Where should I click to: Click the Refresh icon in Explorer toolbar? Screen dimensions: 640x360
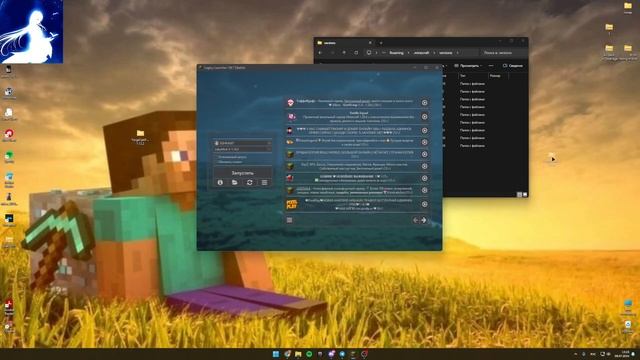[x=356, y=53]
